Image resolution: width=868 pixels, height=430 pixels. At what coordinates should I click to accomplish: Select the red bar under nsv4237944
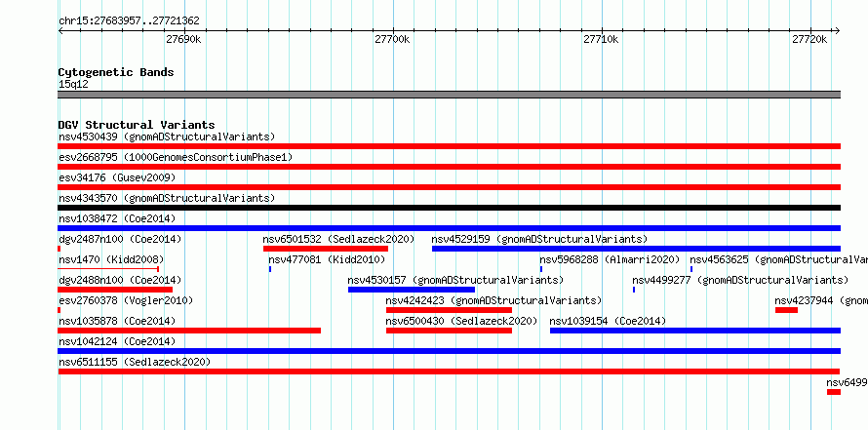(786, 310)
